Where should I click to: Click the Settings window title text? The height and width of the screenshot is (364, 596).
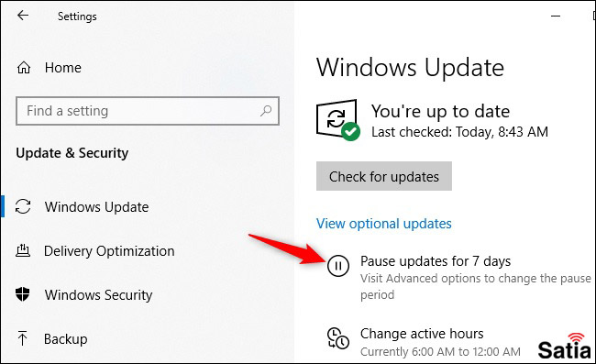click(x=77, y=17)
